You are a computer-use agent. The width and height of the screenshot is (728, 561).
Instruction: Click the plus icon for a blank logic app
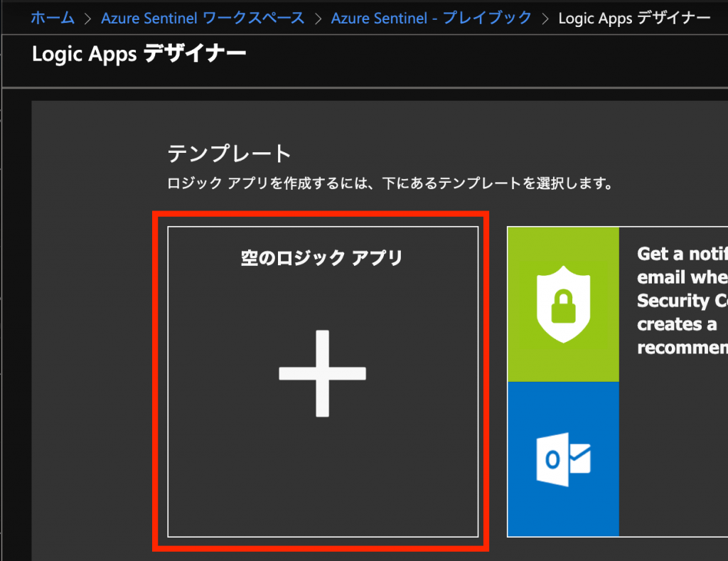point(322,373)
